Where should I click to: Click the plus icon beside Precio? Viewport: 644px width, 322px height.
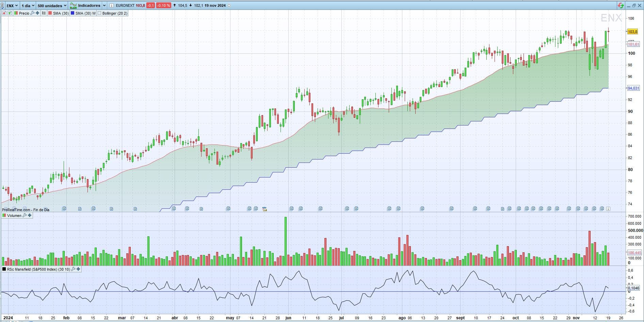pos(37,13)
